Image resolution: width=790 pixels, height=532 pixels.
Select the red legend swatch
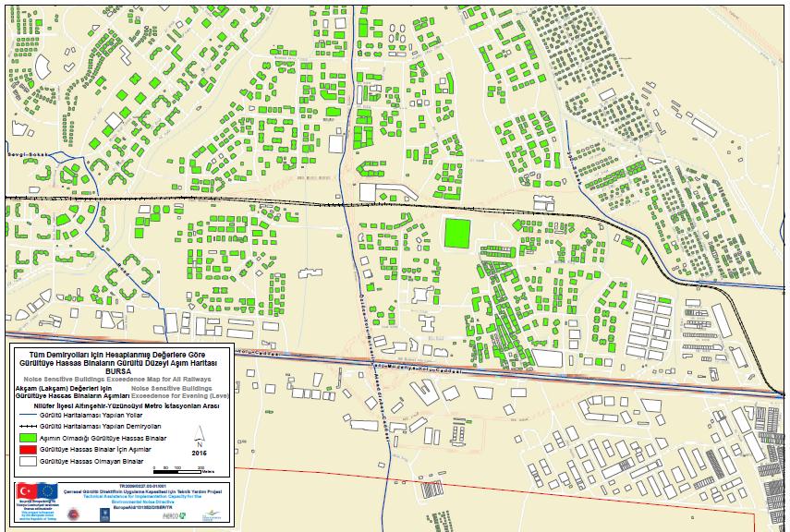[26, 448]
